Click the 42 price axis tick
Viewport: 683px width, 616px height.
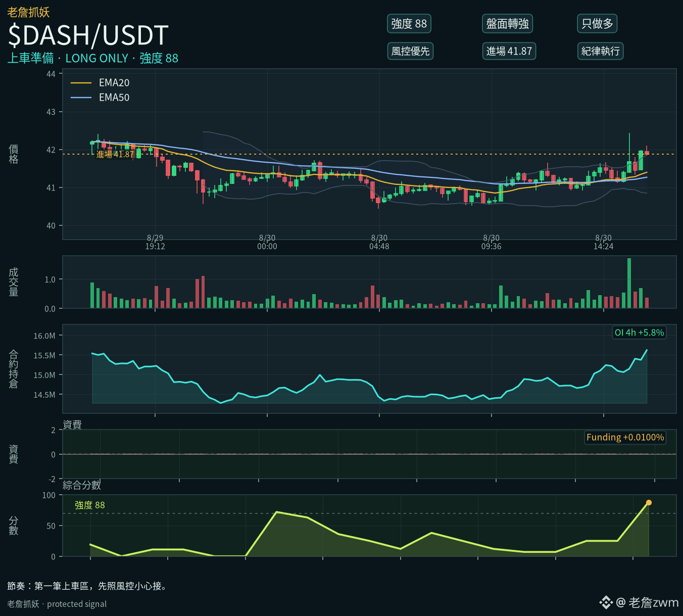51,150
